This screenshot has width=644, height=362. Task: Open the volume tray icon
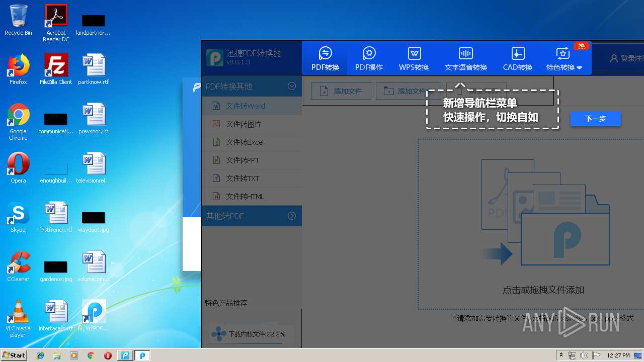pos(584,355)
